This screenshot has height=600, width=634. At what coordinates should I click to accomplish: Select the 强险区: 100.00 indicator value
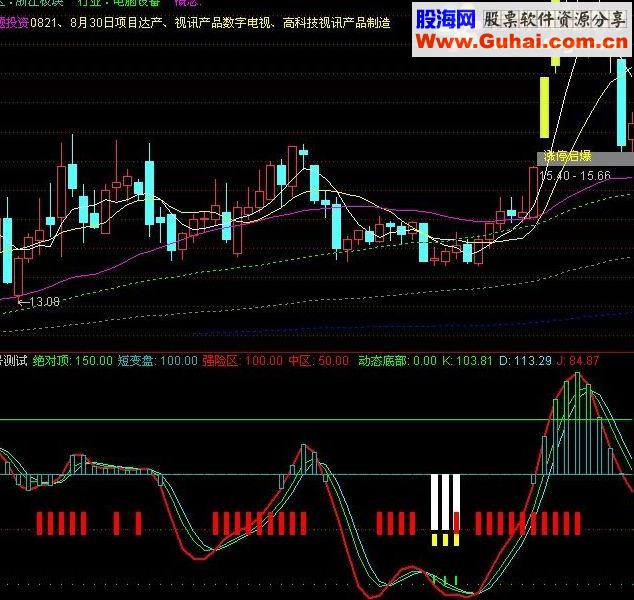[243, 361]
